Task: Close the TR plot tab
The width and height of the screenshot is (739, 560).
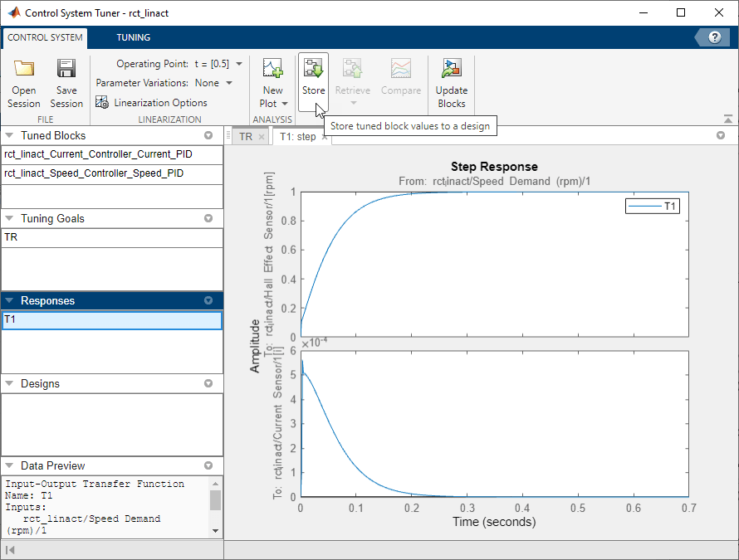Action: [261, 137]
